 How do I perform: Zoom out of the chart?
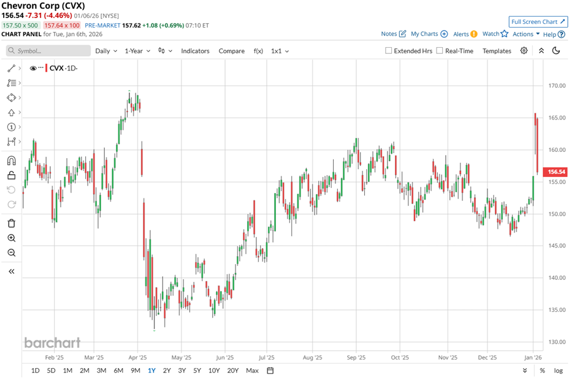point(11,253)
